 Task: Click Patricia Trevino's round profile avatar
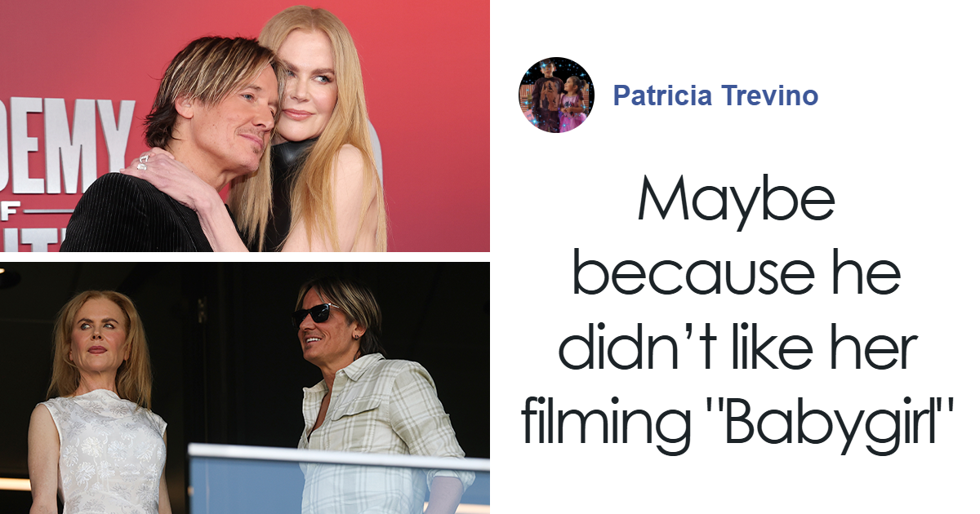tap(556, 95)
